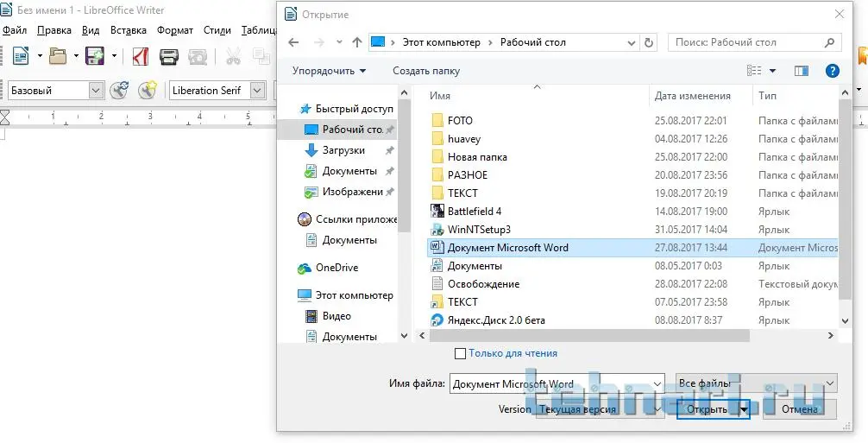
Task: Select the WinNTSetup3 shortcut
Action: tap(479, 229)
